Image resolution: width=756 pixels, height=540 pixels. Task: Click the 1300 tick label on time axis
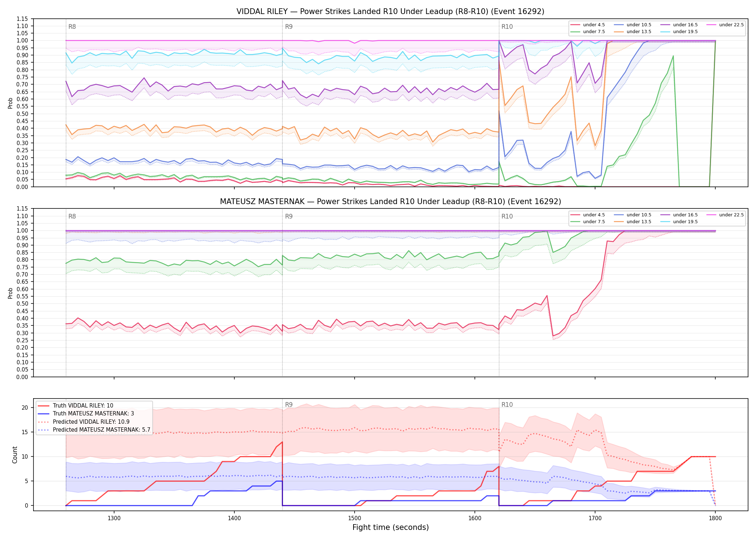tap(114, 518)
